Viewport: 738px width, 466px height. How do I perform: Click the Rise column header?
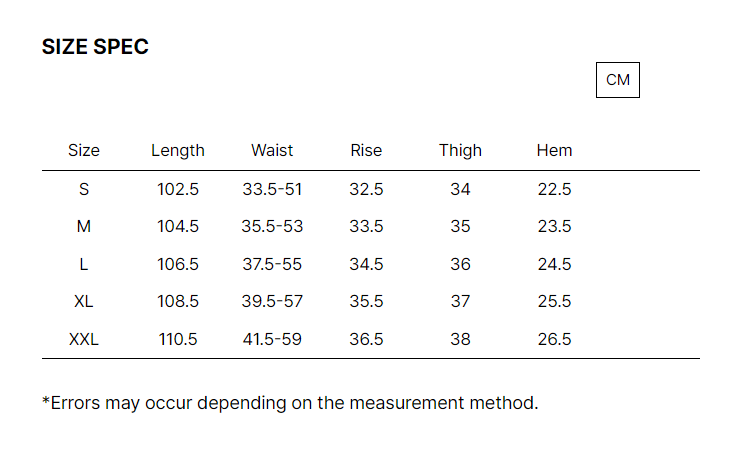366,151
